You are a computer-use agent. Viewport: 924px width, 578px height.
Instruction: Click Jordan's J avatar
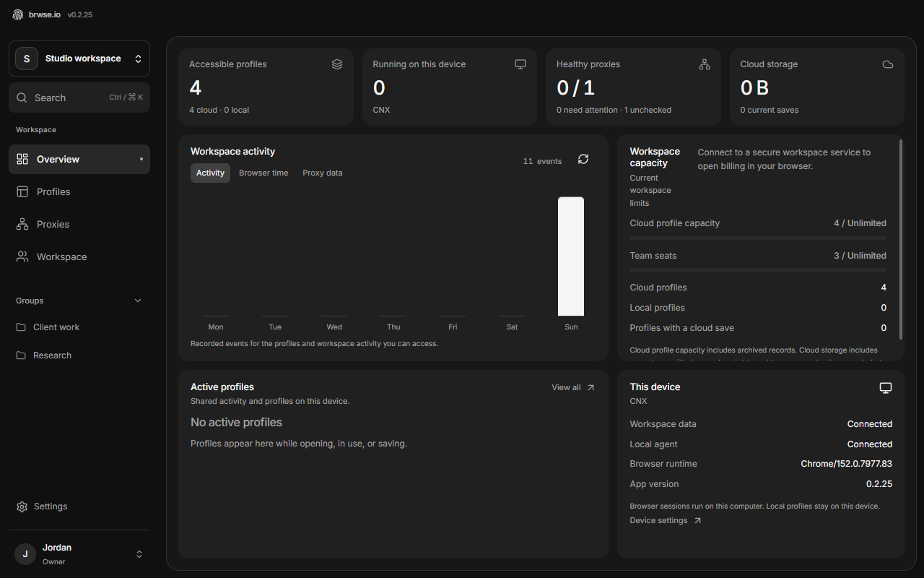point(25,554)
